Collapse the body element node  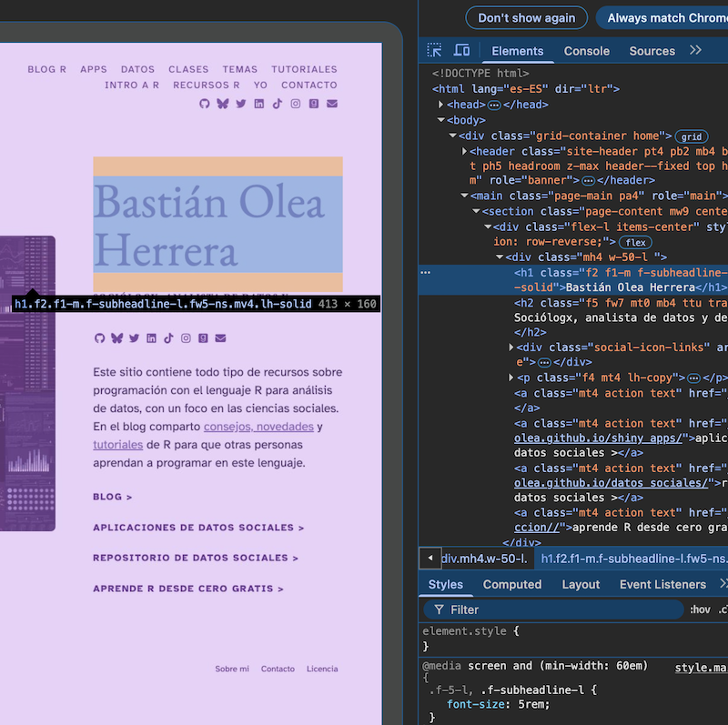tap(440, 120)
